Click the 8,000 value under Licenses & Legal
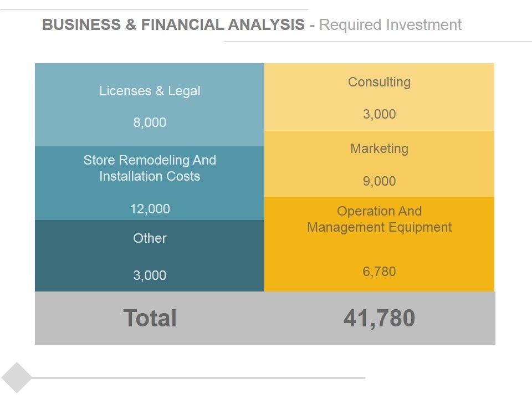Viewport: 532px width, 399px height. pos(150,122)
